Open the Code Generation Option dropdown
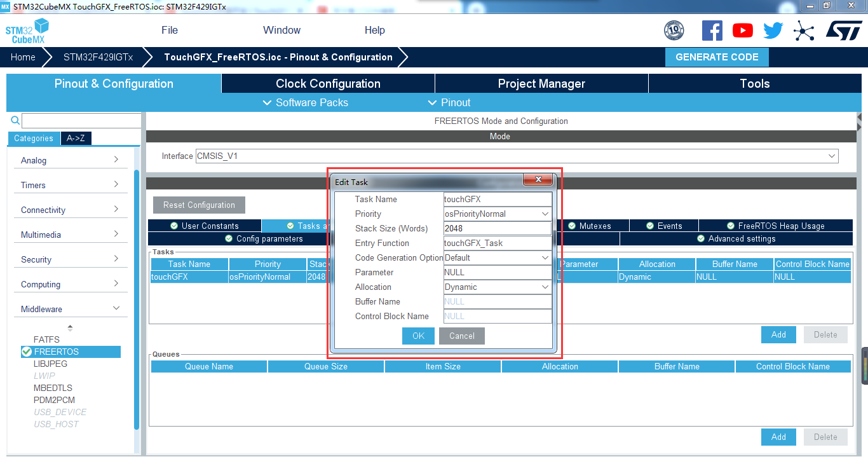Image resolution: width=868 pixels, height=459 pixels. point(498,257)
